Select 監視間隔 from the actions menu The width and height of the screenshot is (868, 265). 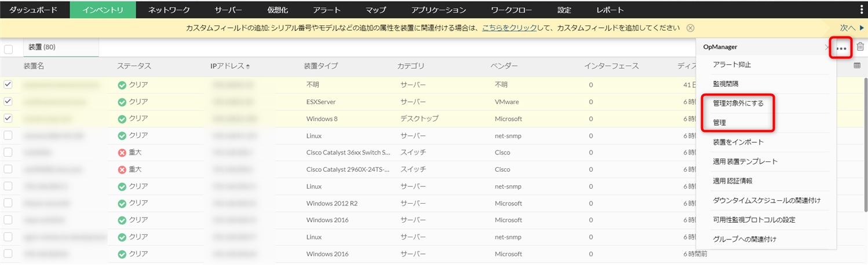click(x=725, y=84)
